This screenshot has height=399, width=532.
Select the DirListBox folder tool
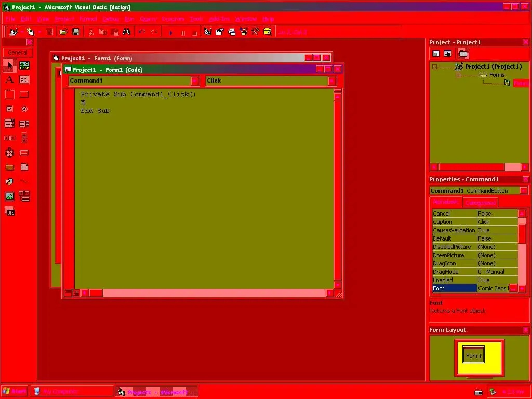coord(10,167)
